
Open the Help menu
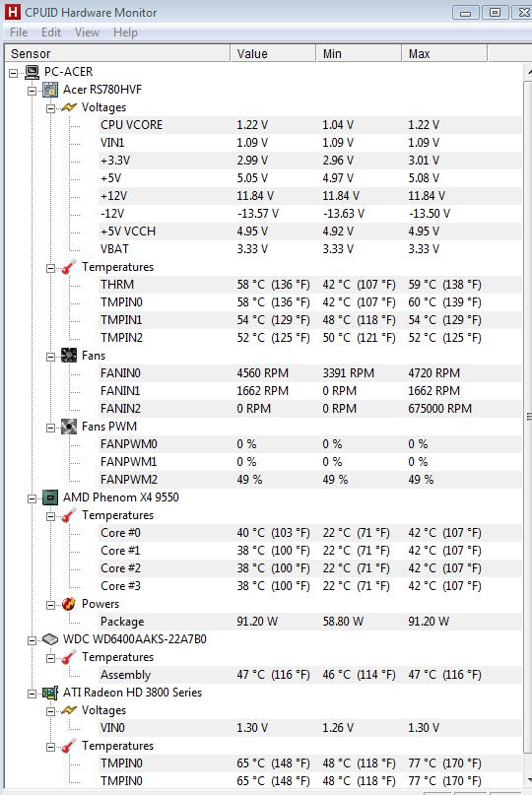(125, 33)
